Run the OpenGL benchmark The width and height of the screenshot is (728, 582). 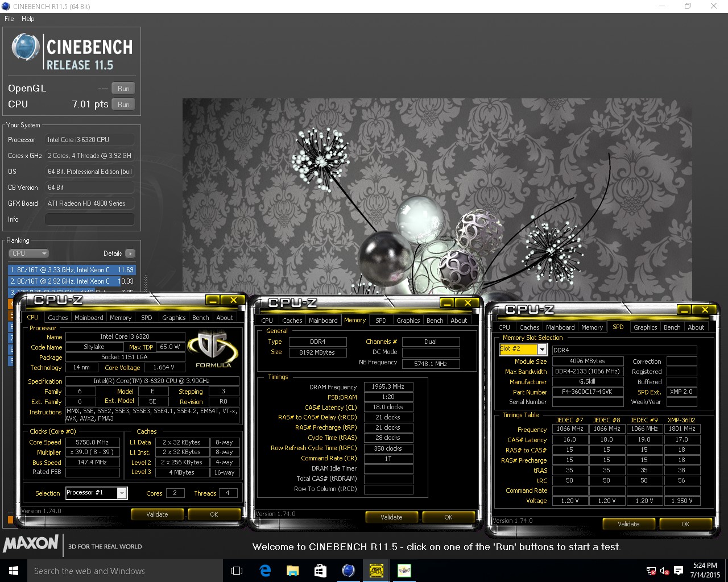click(123, 89)
